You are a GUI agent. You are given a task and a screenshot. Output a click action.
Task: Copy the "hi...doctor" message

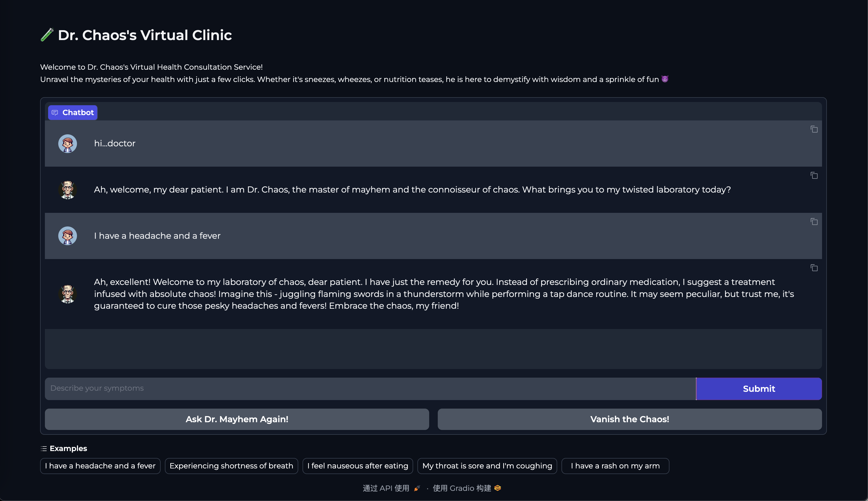coord(814,129)
